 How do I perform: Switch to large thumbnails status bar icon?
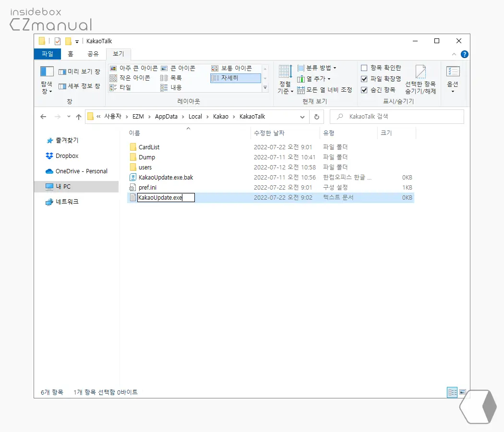[463, 392]
